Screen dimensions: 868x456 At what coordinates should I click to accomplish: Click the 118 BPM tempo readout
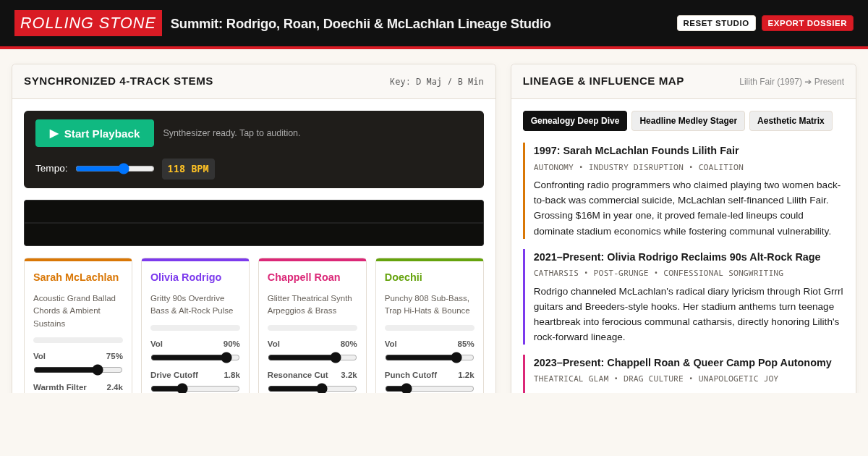(x=188, y=169)
